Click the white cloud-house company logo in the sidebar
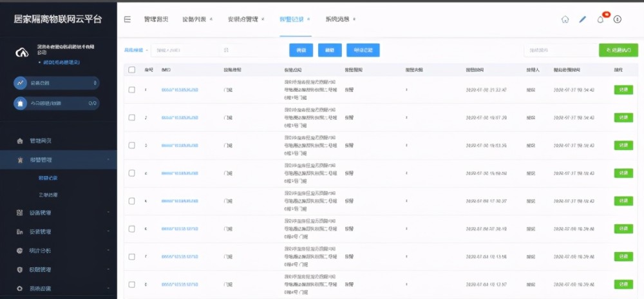The height and width of the screenshot is (299, 644). point(21,53)
